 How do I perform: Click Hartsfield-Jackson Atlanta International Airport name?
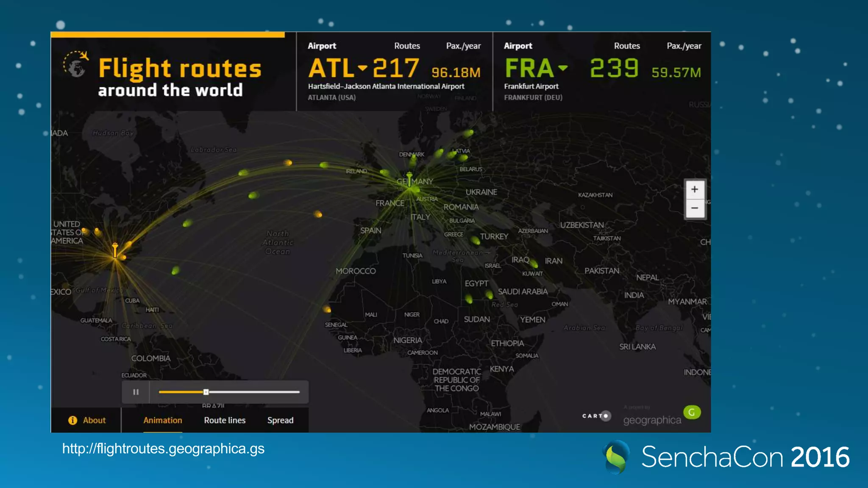[386, 86]
